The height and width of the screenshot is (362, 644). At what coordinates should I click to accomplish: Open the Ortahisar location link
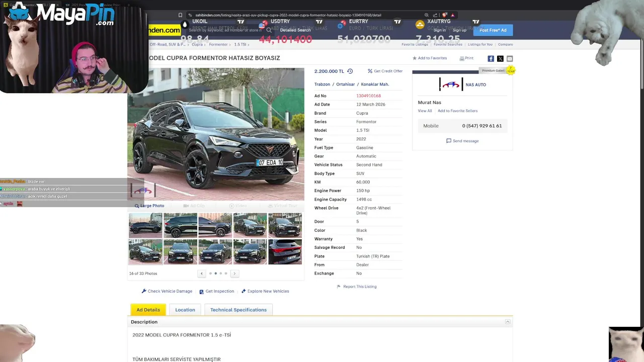click(346, 84)
